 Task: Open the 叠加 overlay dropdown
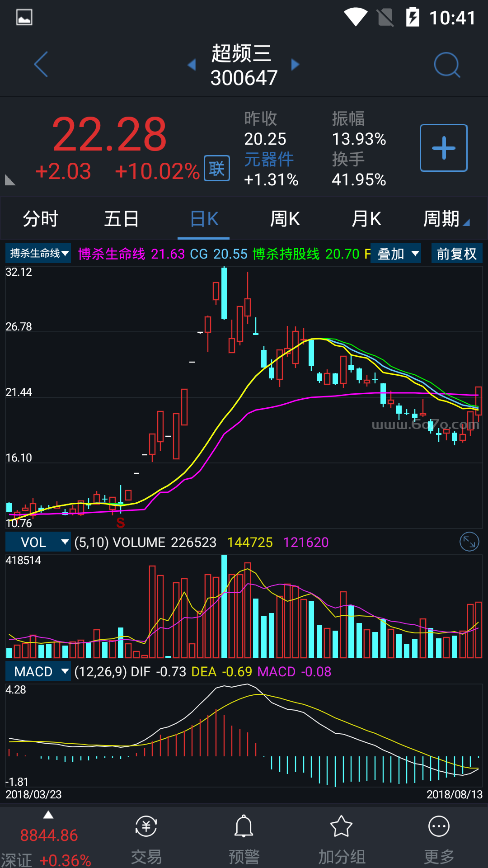pyautogui.click(x=396, y=254)
